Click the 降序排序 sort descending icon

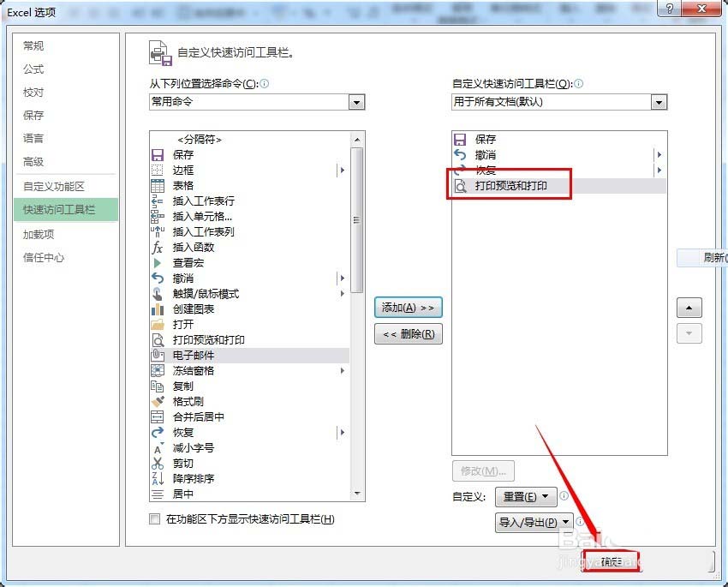tap(158, 478)
